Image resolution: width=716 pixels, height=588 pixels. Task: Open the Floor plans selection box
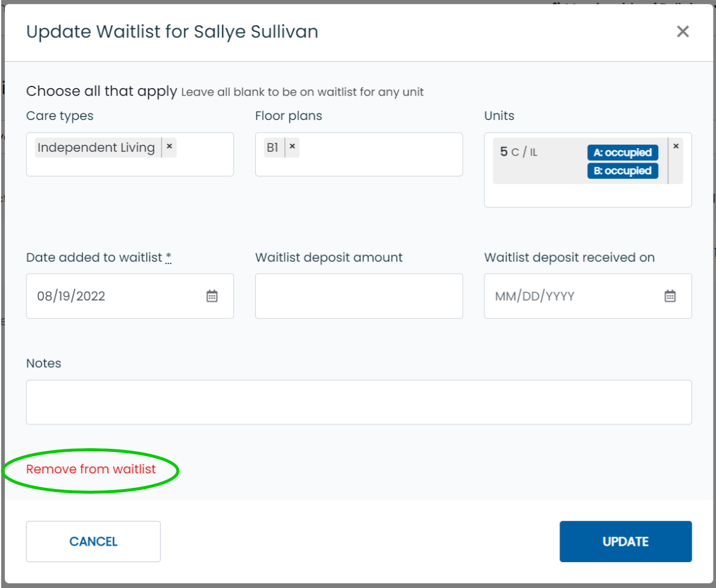358,154
